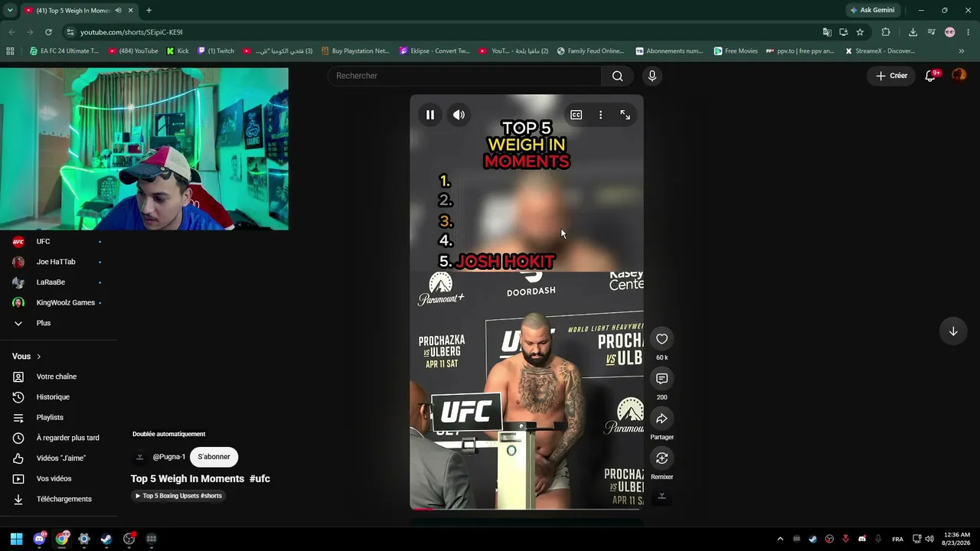Image resolution: width=980 pixels, height=551 pixels.
Task: Bookmark this page with the star icon
Action: 861,32
